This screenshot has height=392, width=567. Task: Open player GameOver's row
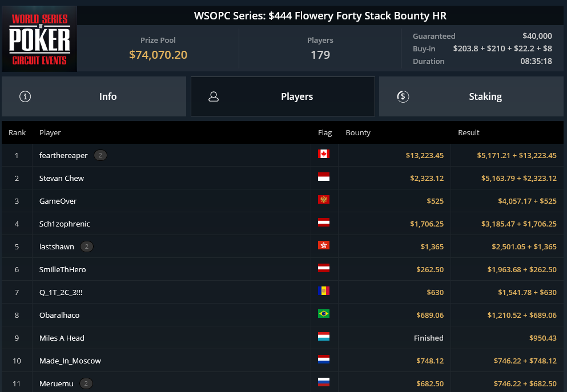[283, 201]
